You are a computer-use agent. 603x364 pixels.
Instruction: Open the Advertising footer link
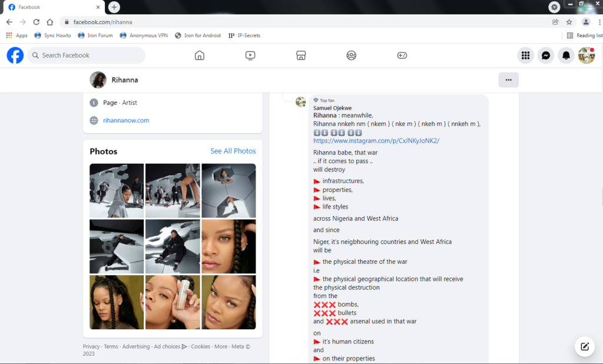point(136,347)
